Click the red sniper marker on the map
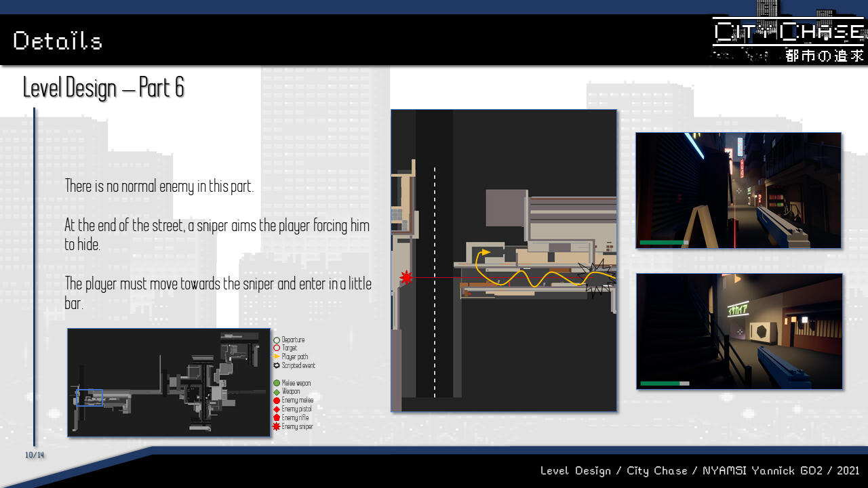 pyautogui.click(x=406, y=277)
